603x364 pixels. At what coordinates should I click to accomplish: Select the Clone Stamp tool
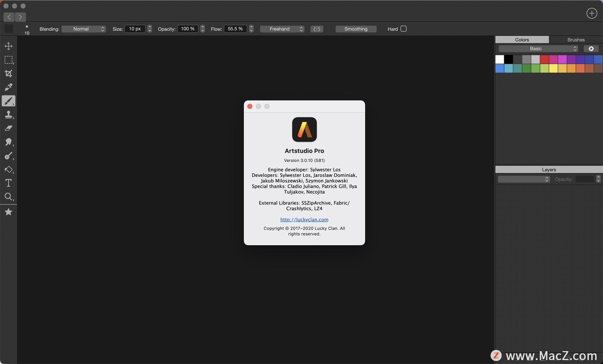8,115
